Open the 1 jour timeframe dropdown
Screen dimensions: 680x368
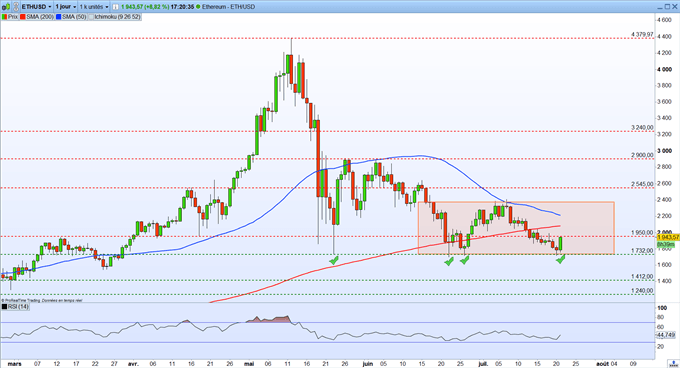66,7
